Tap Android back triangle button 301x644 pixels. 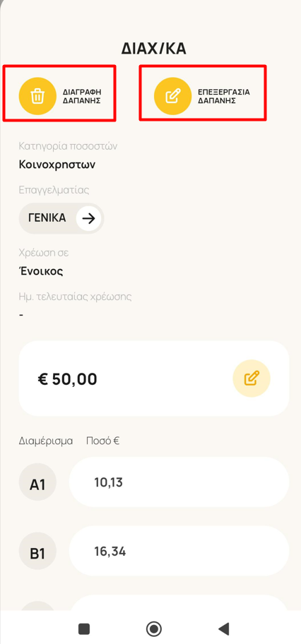tap(224, 628)
